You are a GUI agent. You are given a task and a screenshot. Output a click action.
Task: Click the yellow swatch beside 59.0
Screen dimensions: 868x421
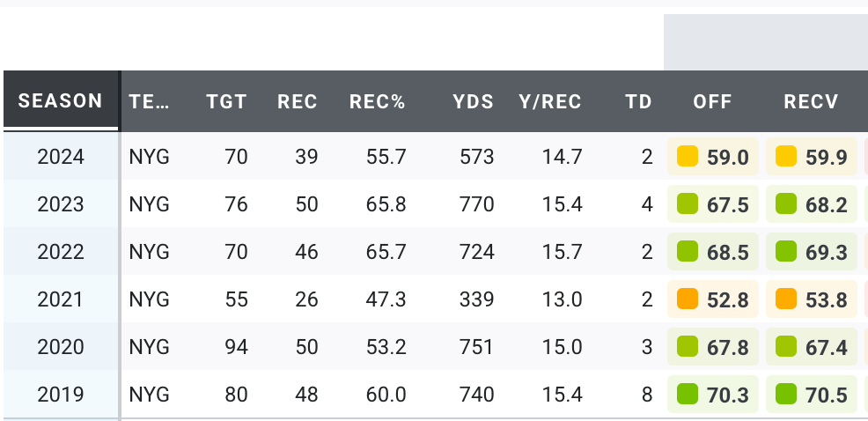pyautogui.click(x=688, y=157)
